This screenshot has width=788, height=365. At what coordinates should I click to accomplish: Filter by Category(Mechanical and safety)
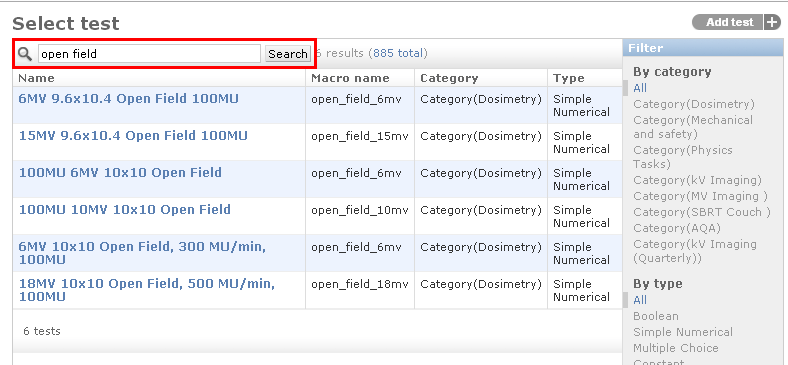[x=693, y=127]
